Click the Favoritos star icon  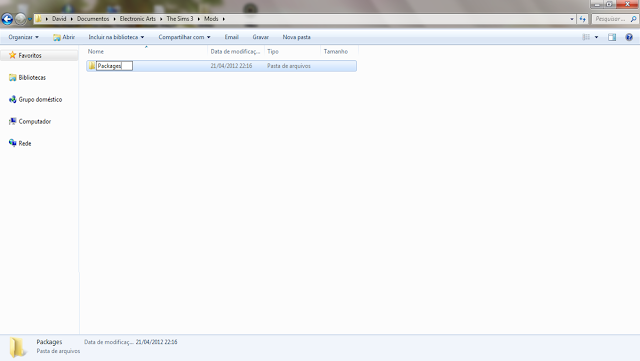(x=13, y=55)
